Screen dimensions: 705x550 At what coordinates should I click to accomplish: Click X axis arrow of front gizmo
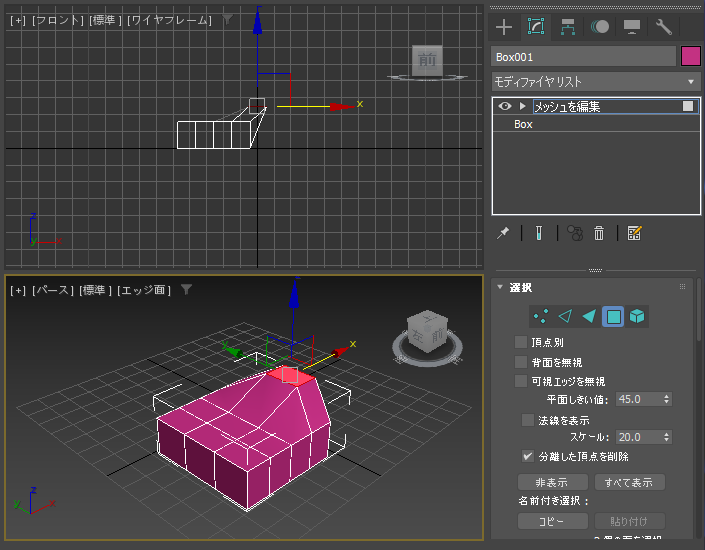tap(343, 107)
